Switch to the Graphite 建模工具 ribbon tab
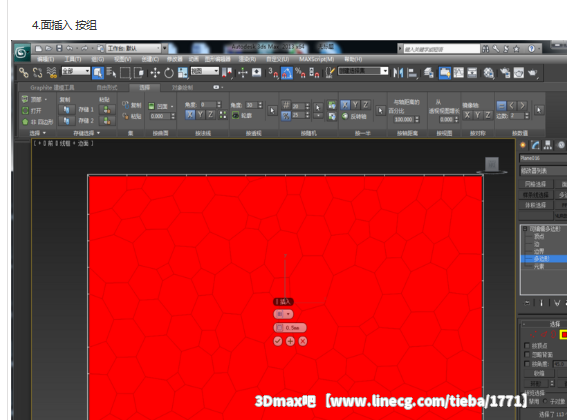This screenshot has height=420, width=567. coord(52,88)
